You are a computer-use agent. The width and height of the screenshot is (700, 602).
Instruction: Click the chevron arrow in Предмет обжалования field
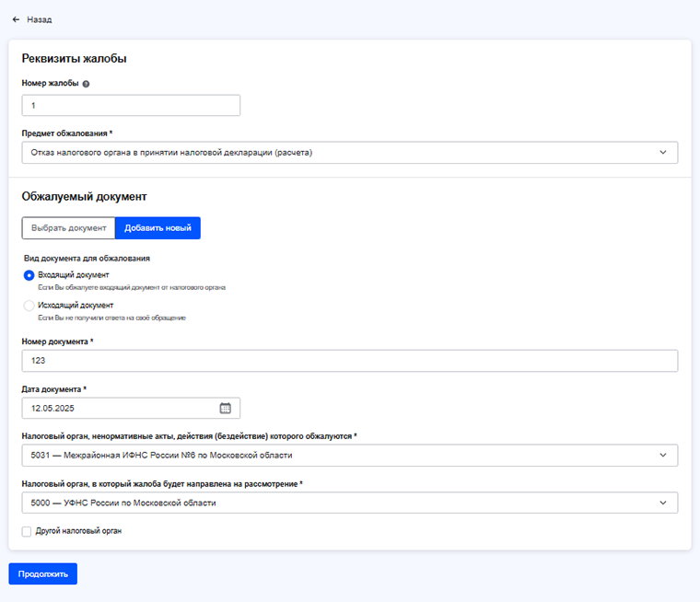663,153
